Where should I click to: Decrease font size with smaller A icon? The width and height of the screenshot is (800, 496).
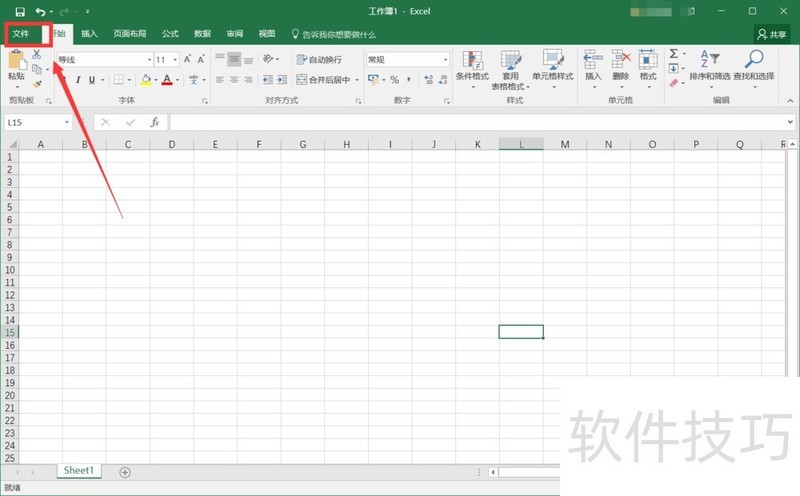coord(201,59)
